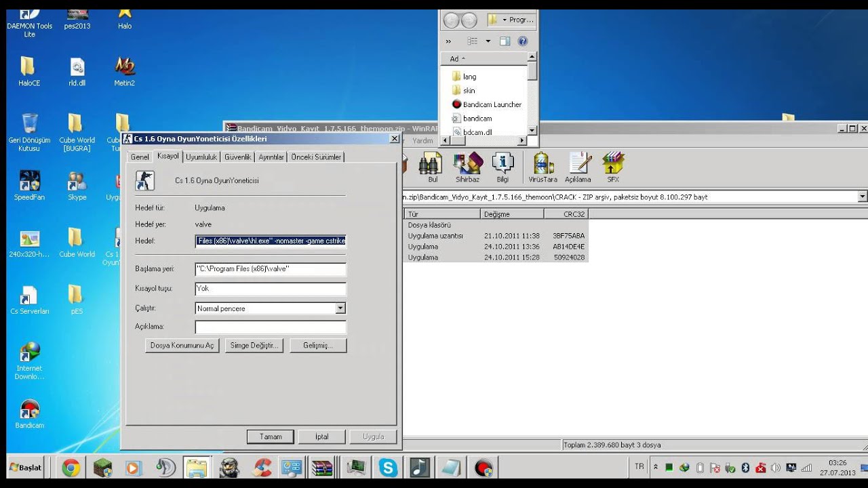Switch to the Kısayol tab

[167, 157]
